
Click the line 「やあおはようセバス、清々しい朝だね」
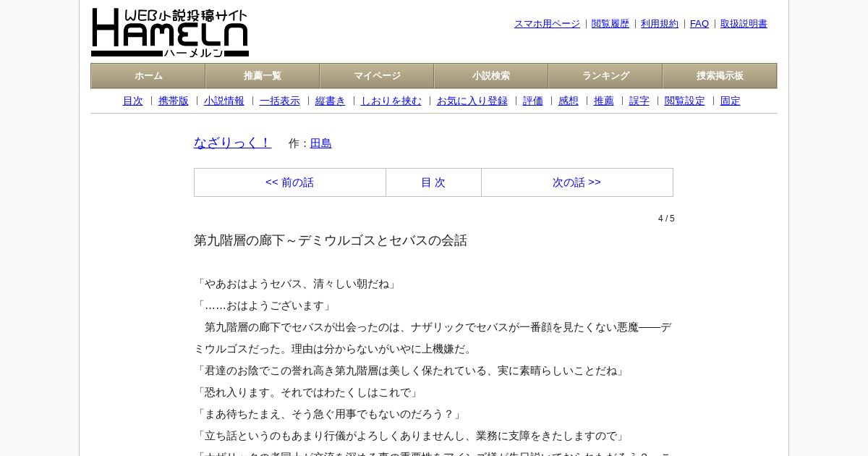(x=297, y=284)
